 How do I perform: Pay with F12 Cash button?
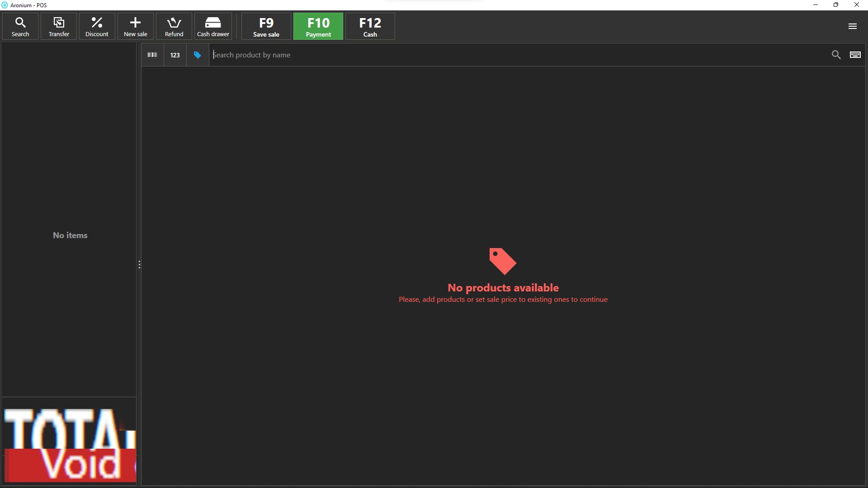pos(370,27)
